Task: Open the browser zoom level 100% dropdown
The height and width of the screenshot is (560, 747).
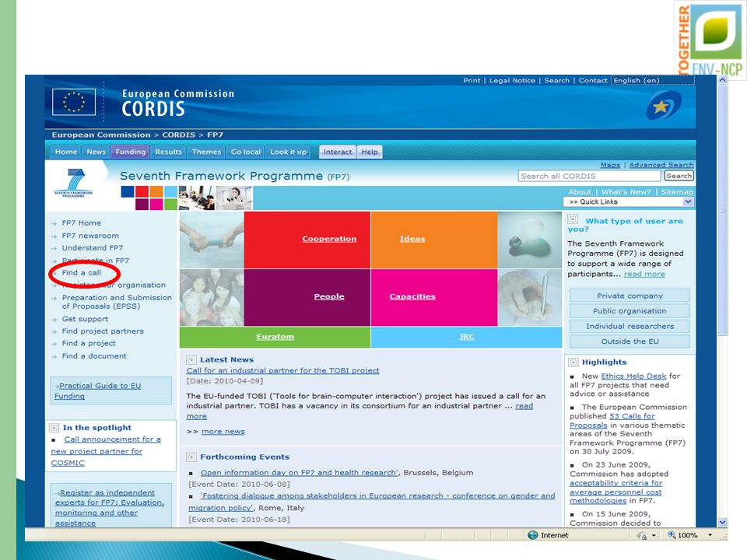Action: (x=710, y=535)
